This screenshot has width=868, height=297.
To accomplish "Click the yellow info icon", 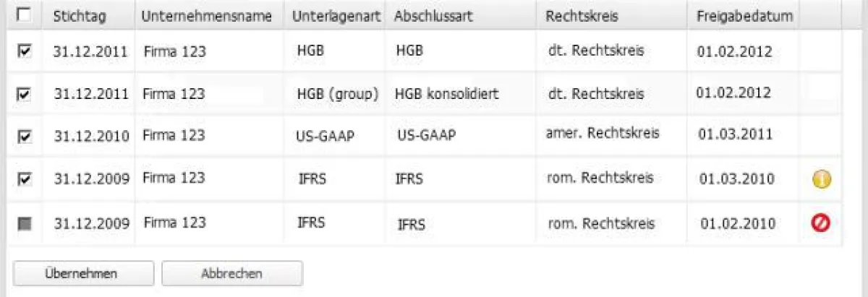I will [x=821, y=180].
